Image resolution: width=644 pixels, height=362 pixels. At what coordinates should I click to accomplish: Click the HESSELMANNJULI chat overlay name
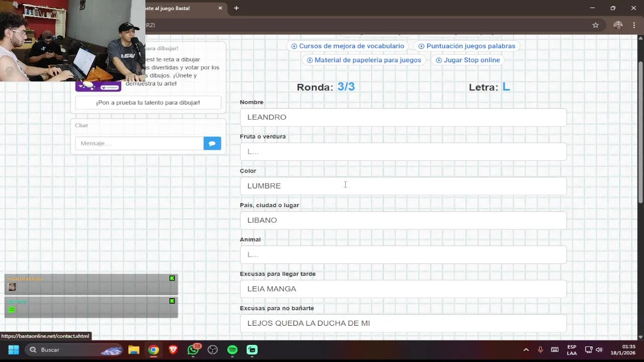(25, 279)
